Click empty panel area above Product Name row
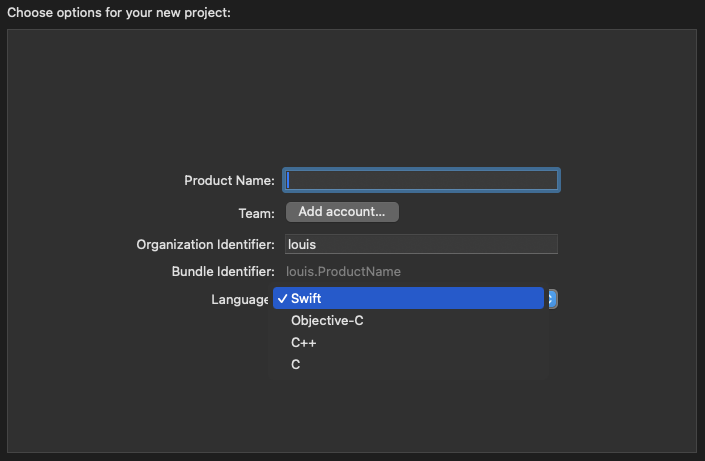Viewport: 705px width, 461px height. [x=350, y=100]
